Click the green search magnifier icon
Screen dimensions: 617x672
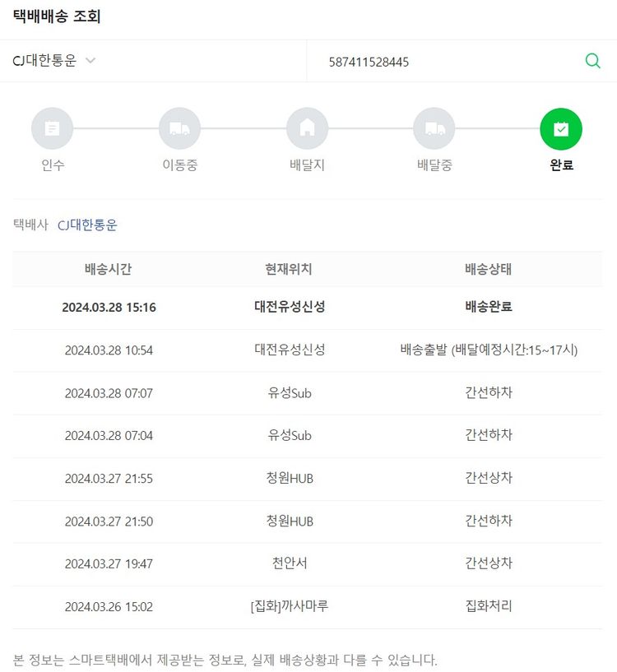(x=592, y=61)
